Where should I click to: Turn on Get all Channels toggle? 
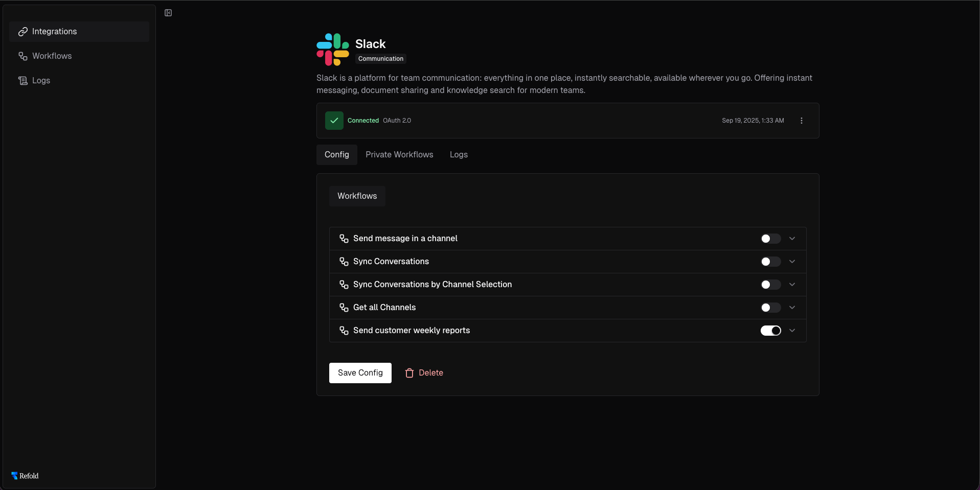[770, 308]
